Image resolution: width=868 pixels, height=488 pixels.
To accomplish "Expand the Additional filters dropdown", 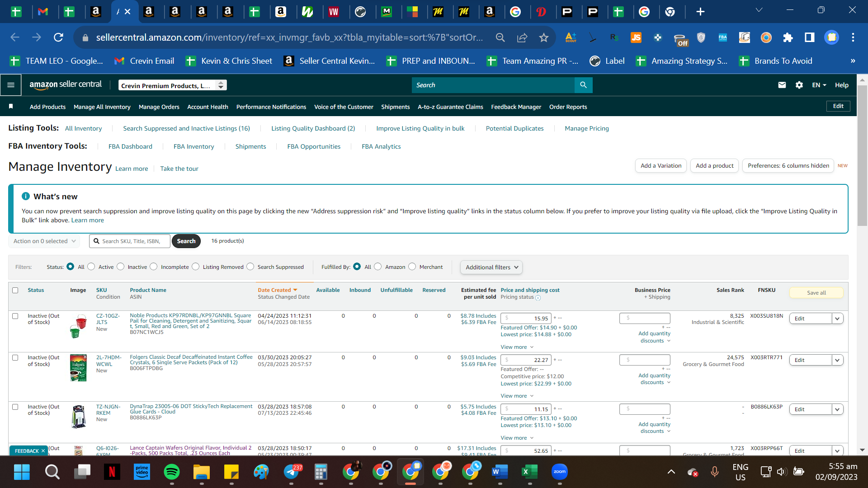I will [491, 267].
